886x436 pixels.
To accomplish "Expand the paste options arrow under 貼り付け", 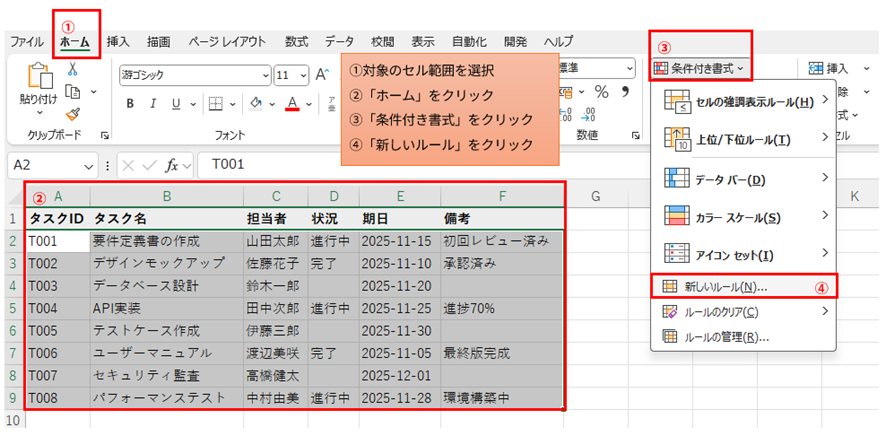I will tap(39, 112).
